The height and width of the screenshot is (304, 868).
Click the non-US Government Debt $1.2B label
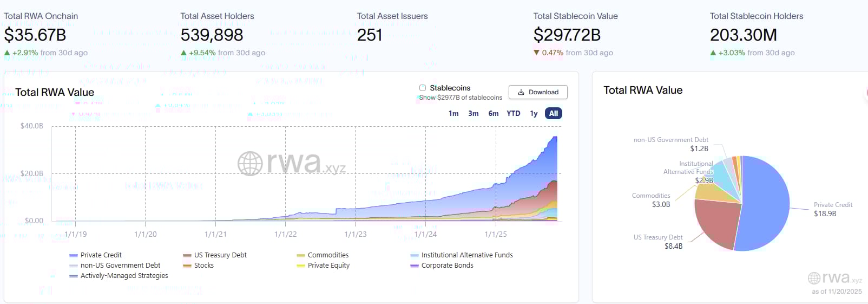pos(671,144)
